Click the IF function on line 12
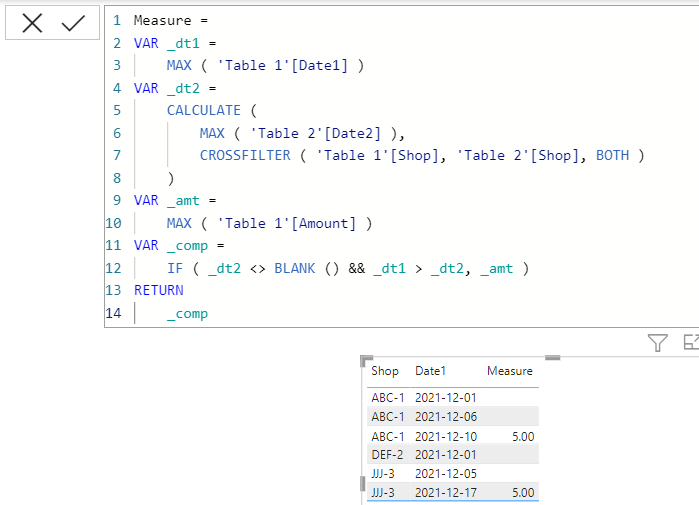 pos(175,268)
